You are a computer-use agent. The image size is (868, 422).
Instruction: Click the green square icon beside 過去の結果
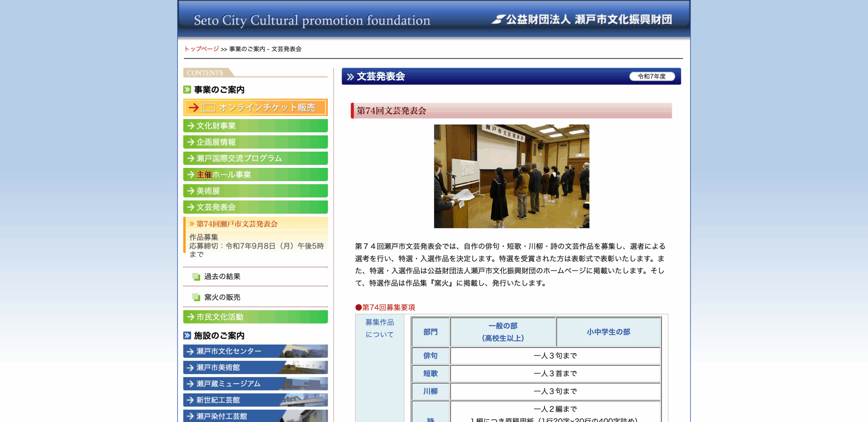[x=196, y=277]
